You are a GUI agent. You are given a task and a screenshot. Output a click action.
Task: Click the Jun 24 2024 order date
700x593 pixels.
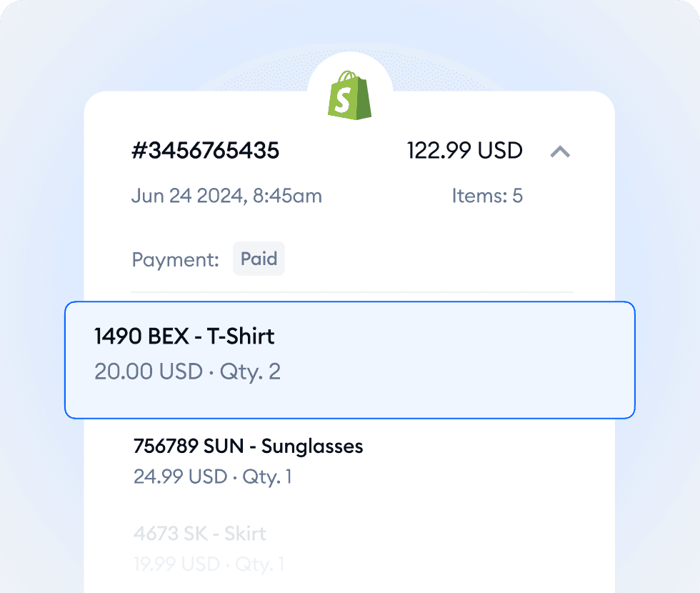coord(226,196)
